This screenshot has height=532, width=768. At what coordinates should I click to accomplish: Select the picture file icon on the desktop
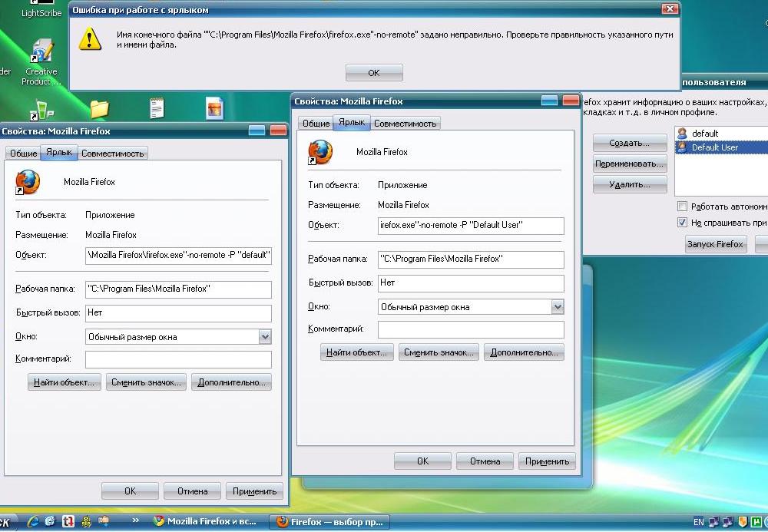coord(214,109)
